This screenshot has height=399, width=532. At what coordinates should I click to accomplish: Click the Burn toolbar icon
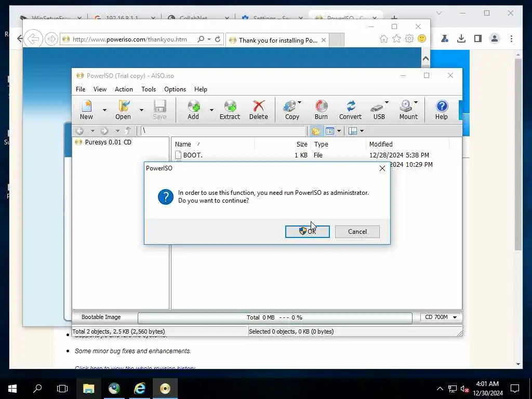click(x=321, y=110)
